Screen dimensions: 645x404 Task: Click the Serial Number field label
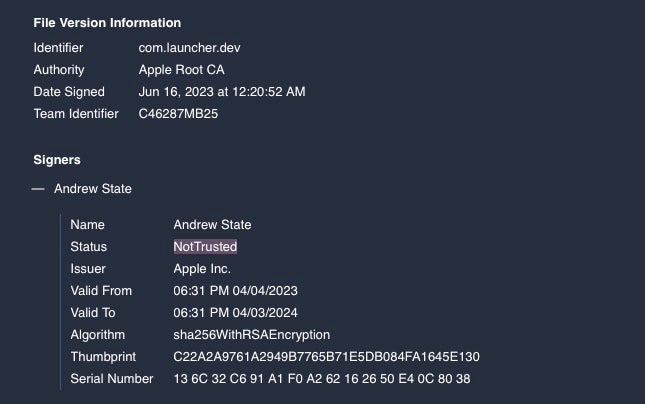click(112, 379)
